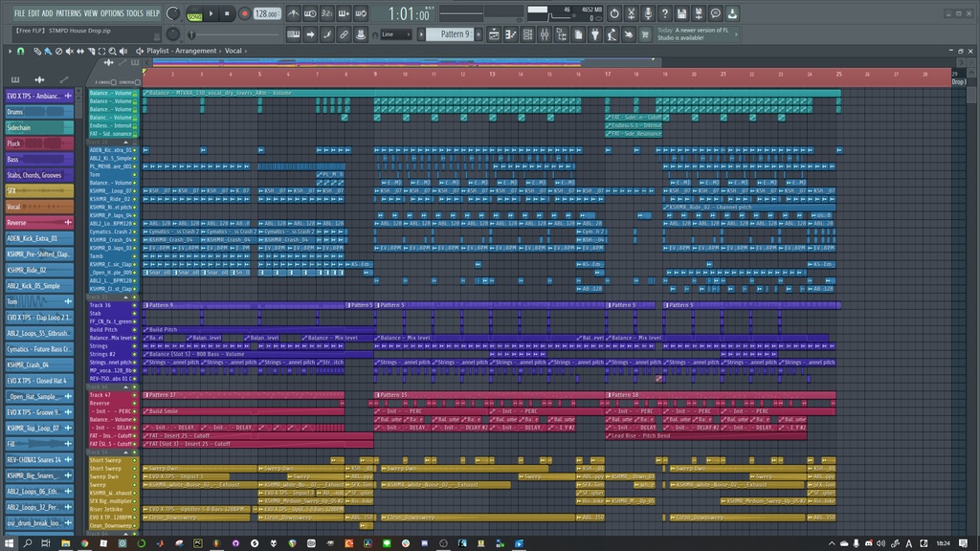Select the SFX clip in picker panel

pos(39,191)
